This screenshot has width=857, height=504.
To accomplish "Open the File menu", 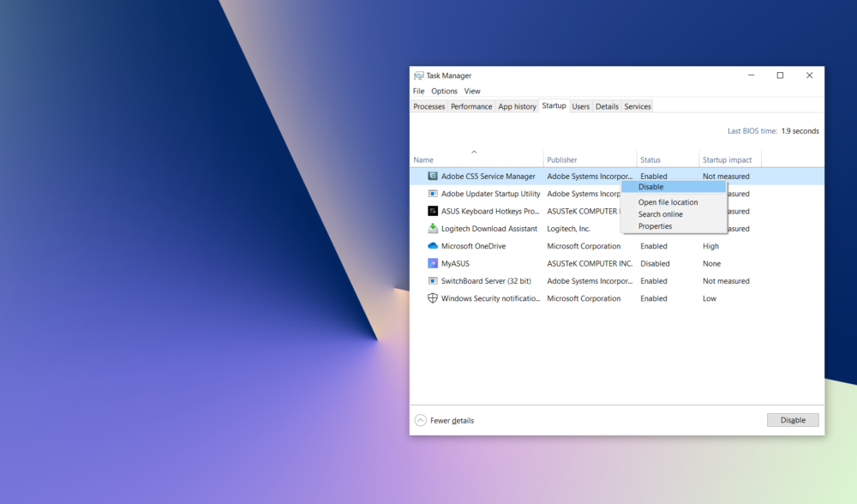I will [419, 92].
